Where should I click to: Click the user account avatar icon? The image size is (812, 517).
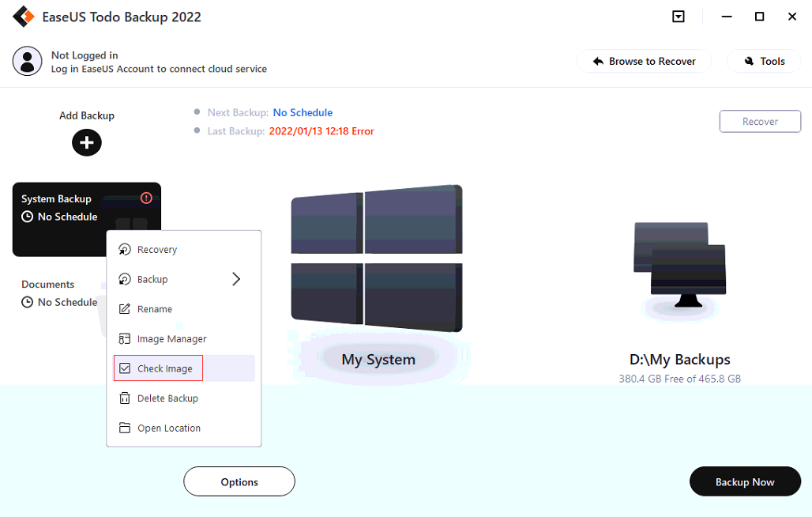click(27, 61)
